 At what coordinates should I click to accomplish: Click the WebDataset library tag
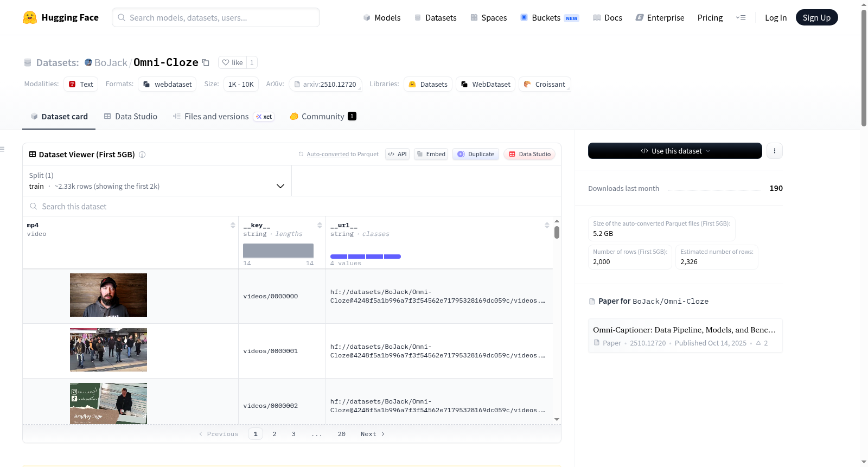[486, 84]
